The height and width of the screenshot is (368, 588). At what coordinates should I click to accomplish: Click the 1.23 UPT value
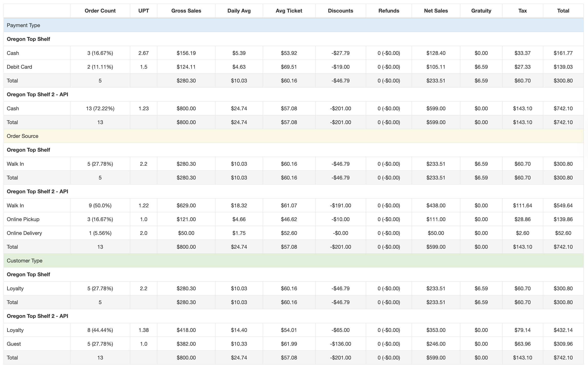(x=143, y=108)
